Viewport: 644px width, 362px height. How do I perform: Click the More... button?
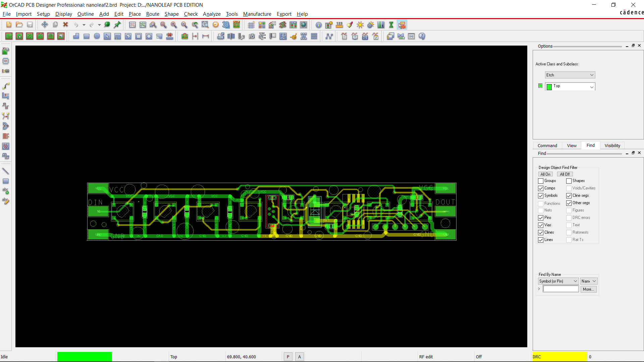588,289
